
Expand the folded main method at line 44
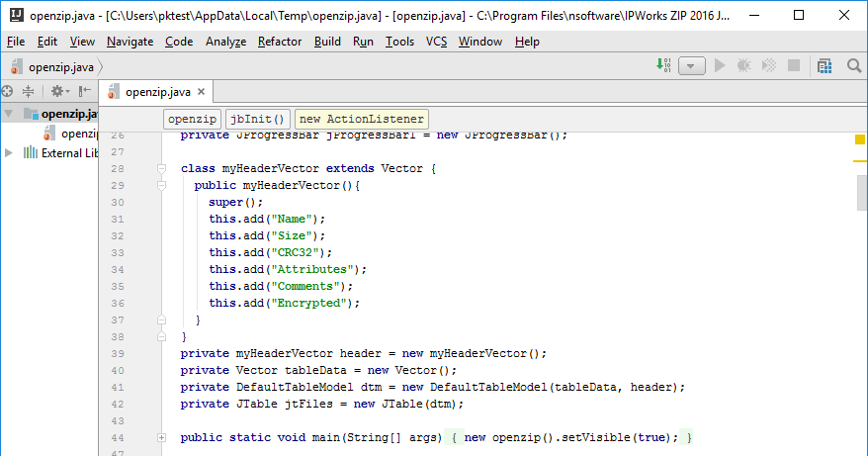(x=161, y=437)
